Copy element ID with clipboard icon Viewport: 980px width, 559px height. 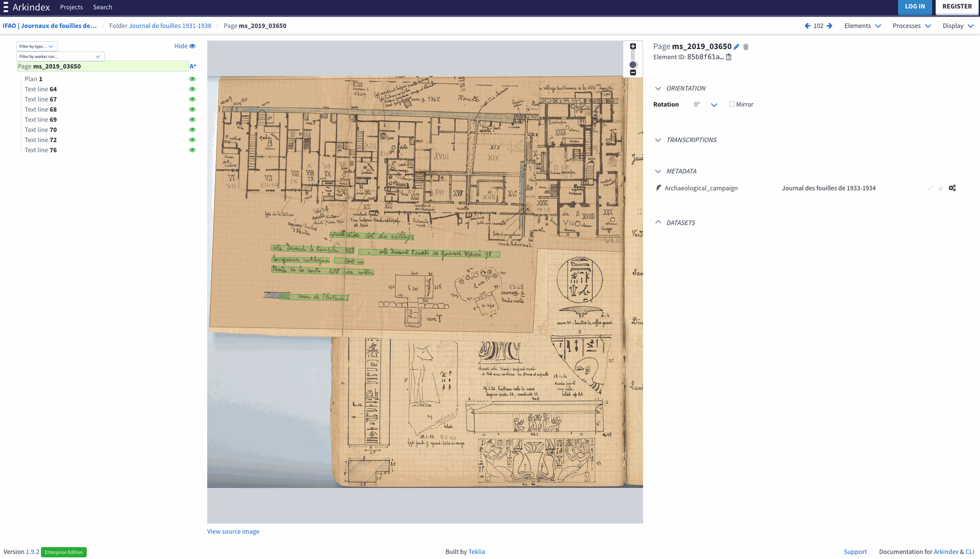729,57
